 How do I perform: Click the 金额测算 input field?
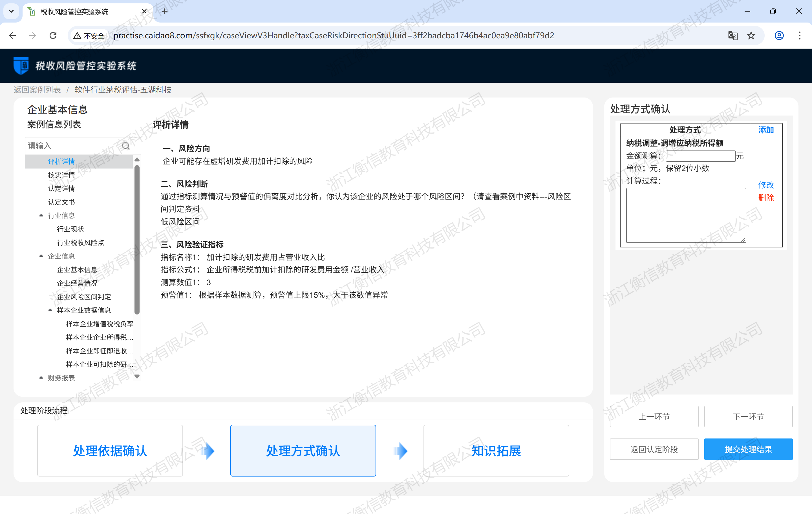point(700,156)
